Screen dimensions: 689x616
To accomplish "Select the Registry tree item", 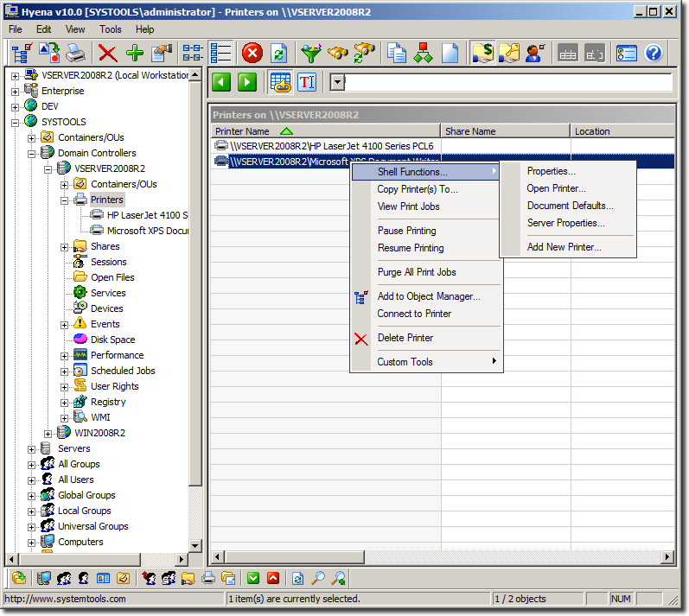I will [x=108, y=402].
